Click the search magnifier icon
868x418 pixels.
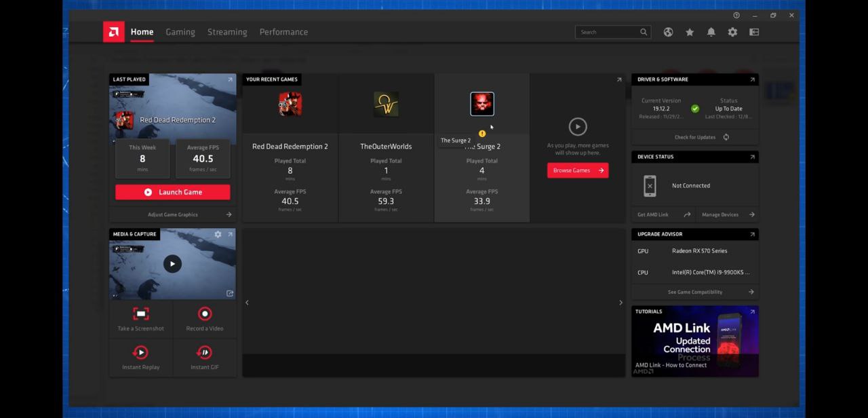pos(644,32)
